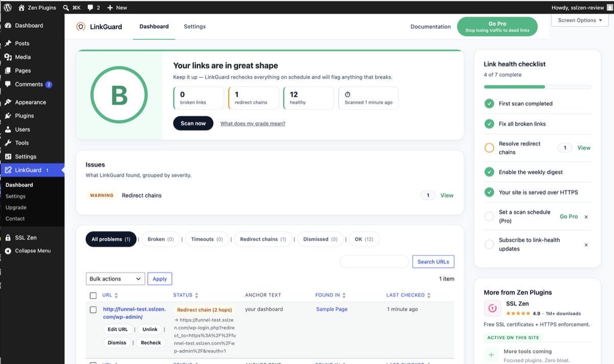Image resolution: width=614 pixels, height=364 pixels.
Task: Dismiss the Set a scan schedule item
Action: coord(586,217)
